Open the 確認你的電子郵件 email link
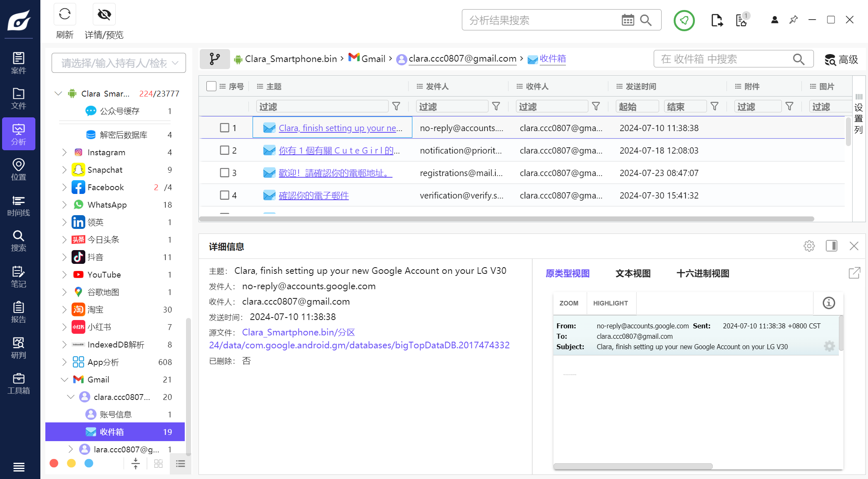The height and width of the screenshot is (479, 868). coord(313,196)
